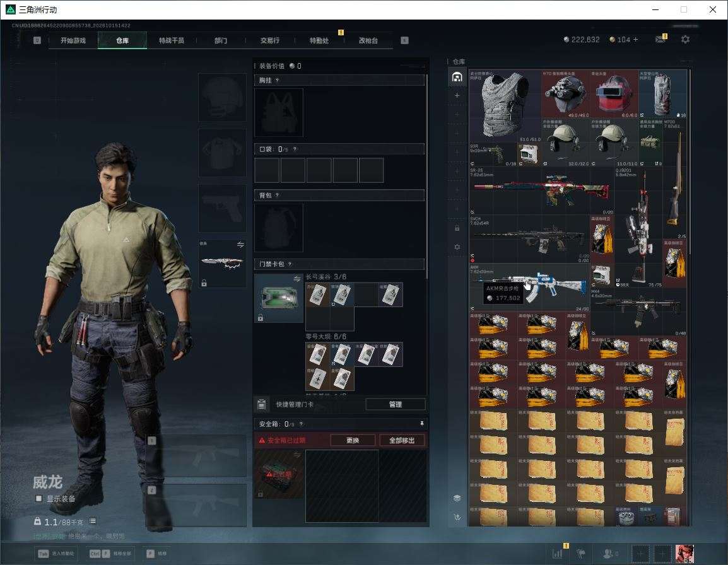The width and height of the screenshot is (728, 565).
Task: Click the swap arrows on the knife slot
Action: [x=240, y=245]
